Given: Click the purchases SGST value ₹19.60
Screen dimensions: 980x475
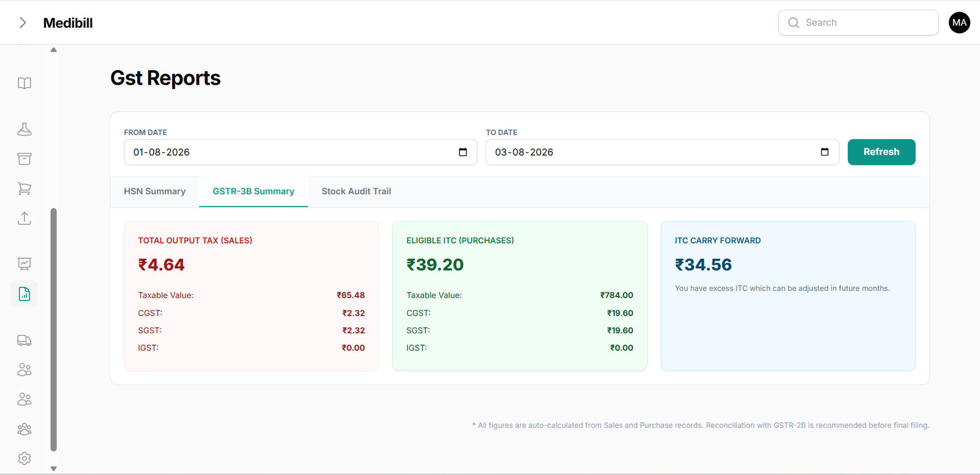Looking at the screenshot, I should 620,330.
